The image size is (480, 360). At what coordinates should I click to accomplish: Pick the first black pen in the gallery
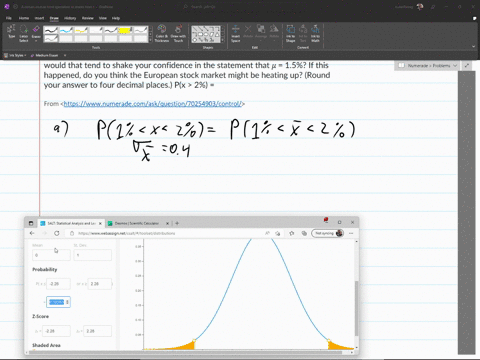click(51, 30)
